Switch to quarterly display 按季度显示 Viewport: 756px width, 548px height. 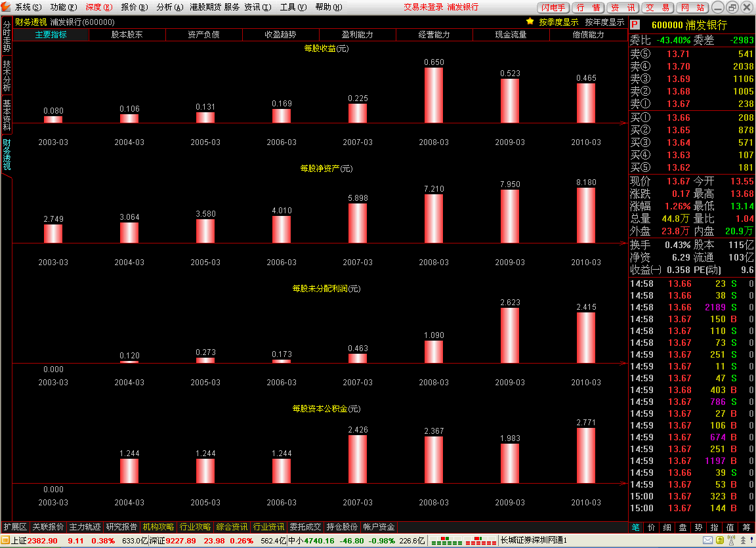tap(558, 22)
